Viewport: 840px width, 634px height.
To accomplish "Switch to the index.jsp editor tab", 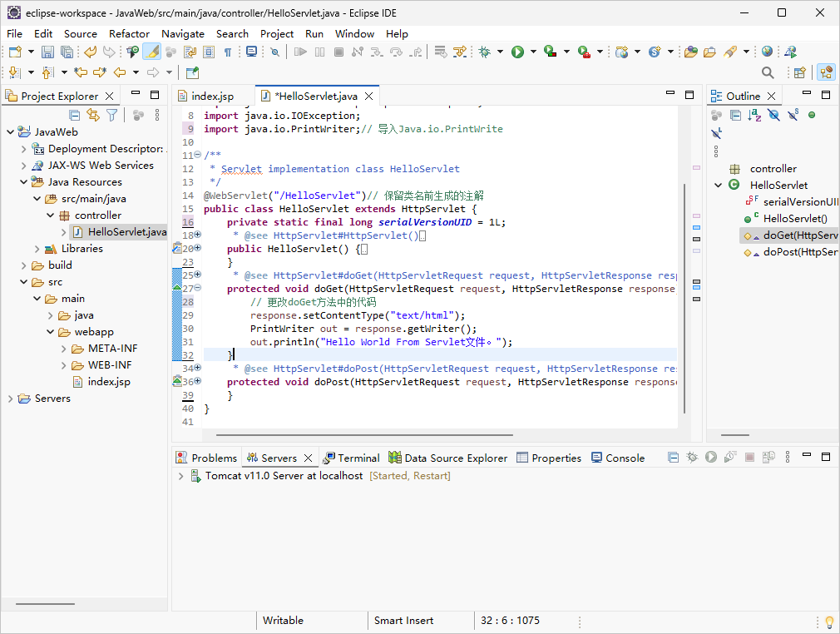I will (x=212, y=96).
